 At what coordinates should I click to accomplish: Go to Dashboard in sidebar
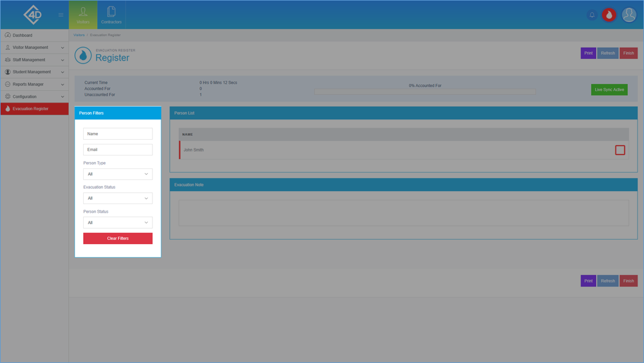[34, 36]
